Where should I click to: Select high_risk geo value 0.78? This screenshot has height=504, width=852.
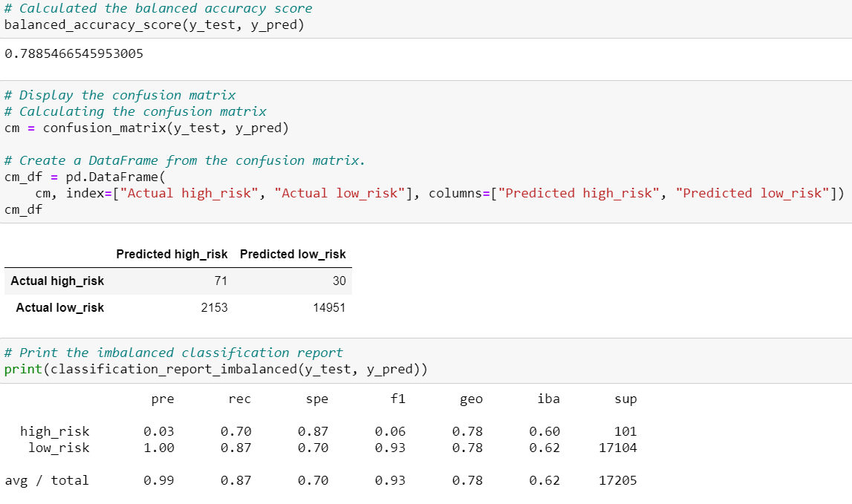coord(467,431)
